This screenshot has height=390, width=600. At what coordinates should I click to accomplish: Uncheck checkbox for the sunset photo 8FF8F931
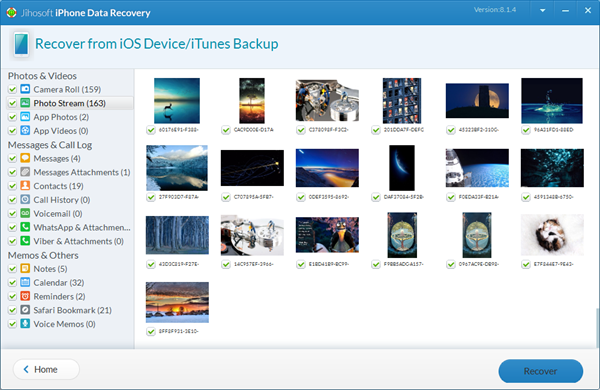pos(151,331)
